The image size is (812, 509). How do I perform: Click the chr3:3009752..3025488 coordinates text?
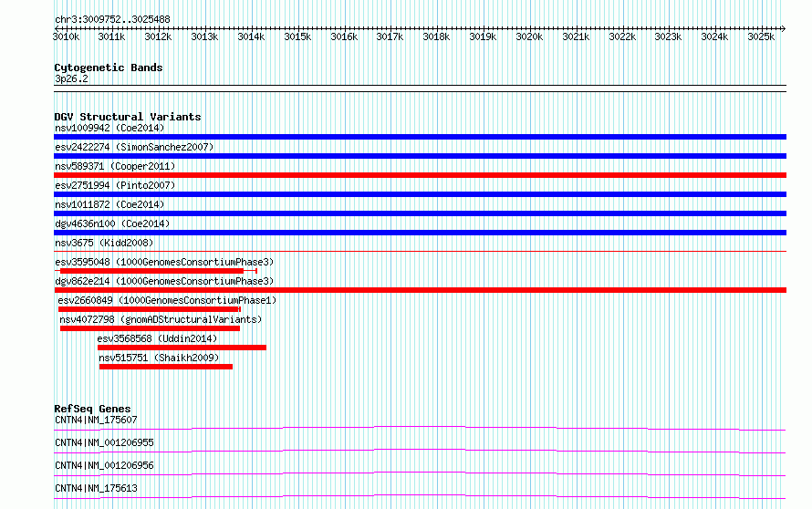click(x=112, y=20)
